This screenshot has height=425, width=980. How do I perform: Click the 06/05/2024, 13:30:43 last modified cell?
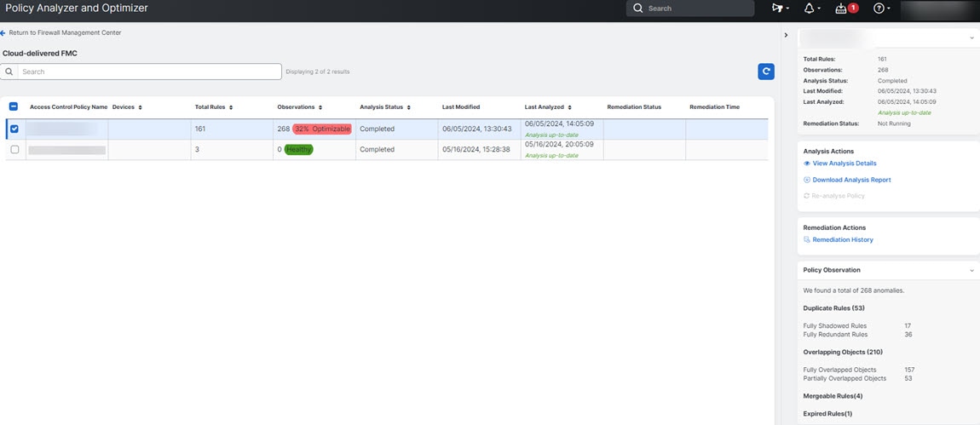tap(477, 129)
